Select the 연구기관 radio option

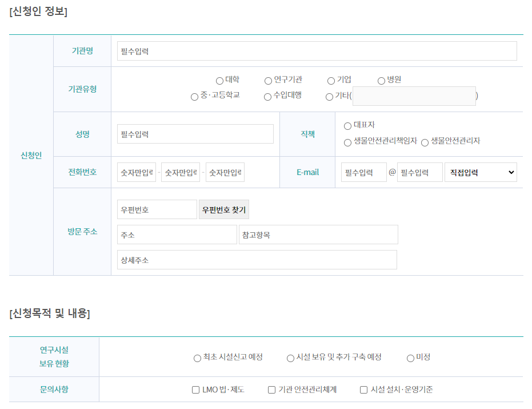[x=268, y=81]
